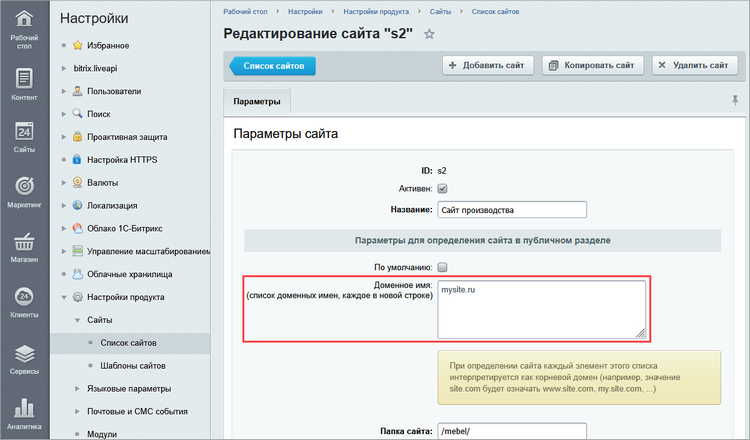Pin the tab panel with pin icon

point(736,101)
